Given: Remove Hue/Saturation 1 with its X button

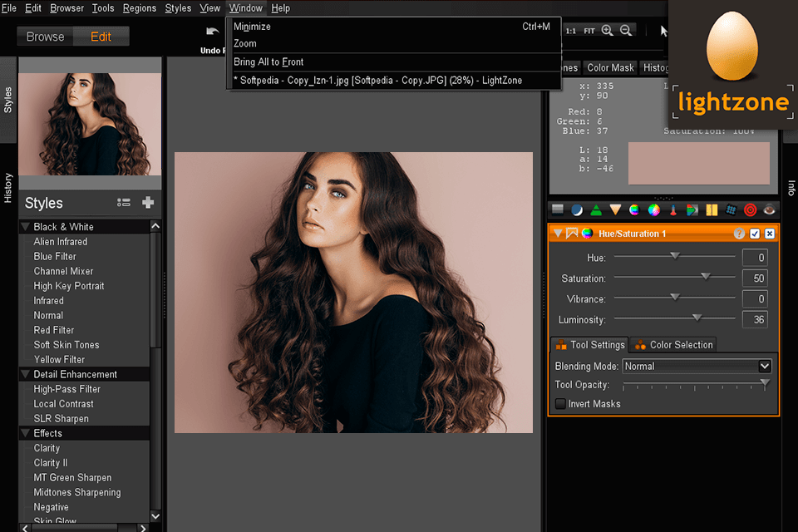Looking at the screenshot, I should point(770,234).
